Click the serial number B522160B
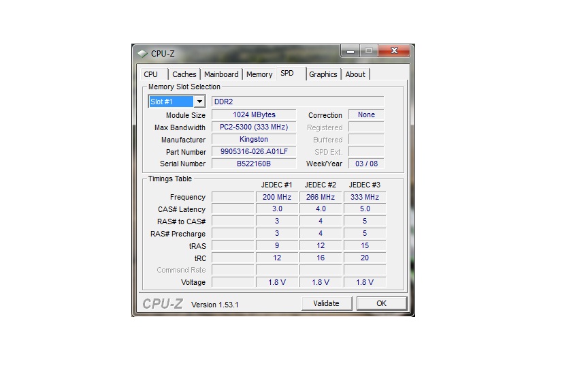Viewport: 588px width, 368px height. pyautogui.click(x=254, y=164)
